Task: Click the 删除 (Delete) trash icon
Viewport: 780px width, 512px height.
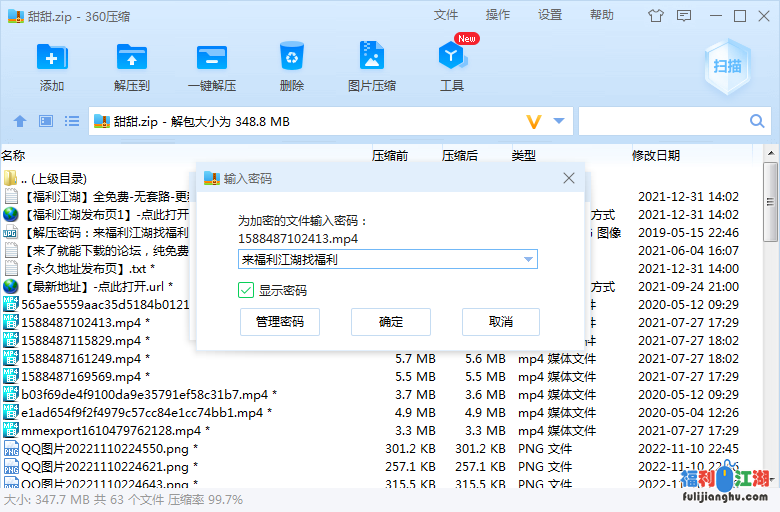Action: click(292, 57)
